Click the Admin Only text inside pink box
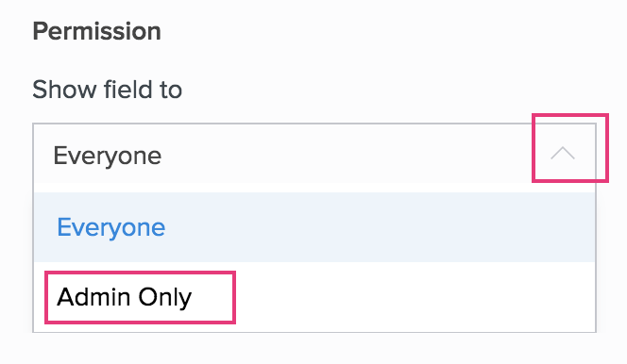The width and height of the screenshot is (627, 364). 124,297
